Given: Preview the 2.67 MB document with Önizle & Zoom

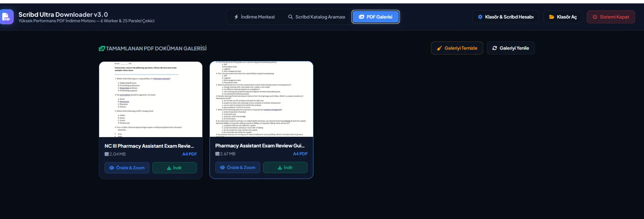Looking at the screenshot, I should [x=238, y=167].
